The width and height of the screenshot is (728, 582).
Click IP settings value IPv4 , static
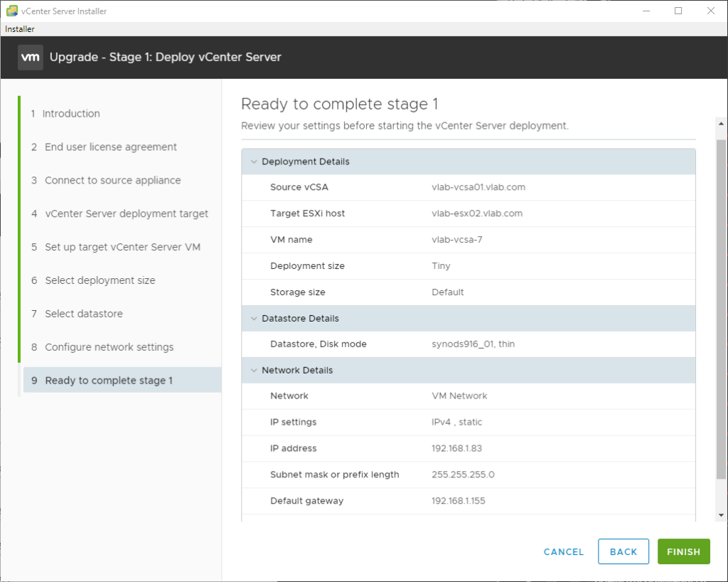(x=457, y=422)
